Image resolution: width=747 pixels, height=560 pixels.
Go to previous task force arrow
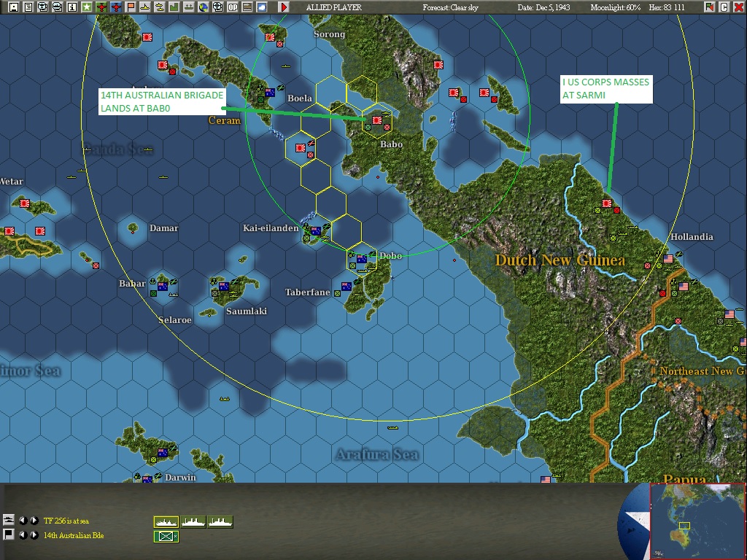coord(23,521)
